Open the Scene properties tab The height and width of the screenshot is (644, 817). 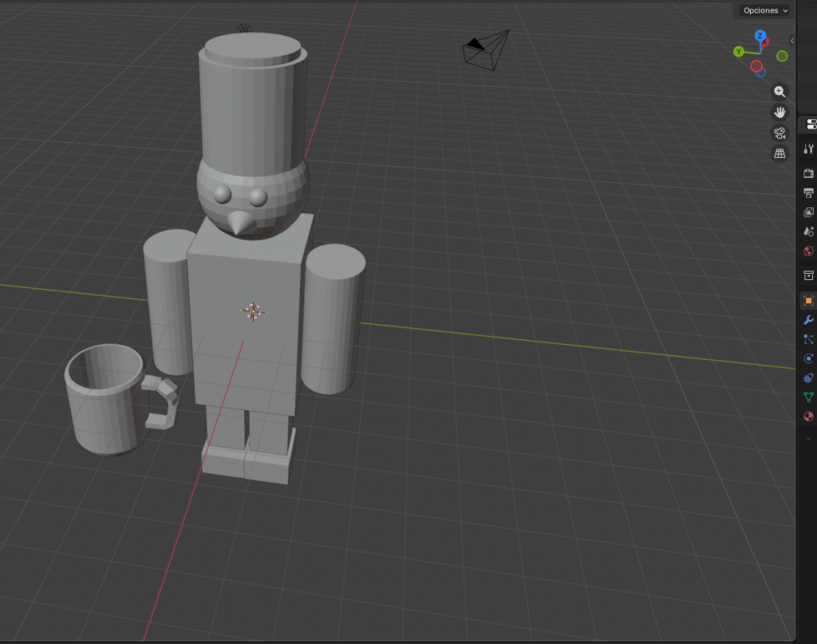pos(808,231)
